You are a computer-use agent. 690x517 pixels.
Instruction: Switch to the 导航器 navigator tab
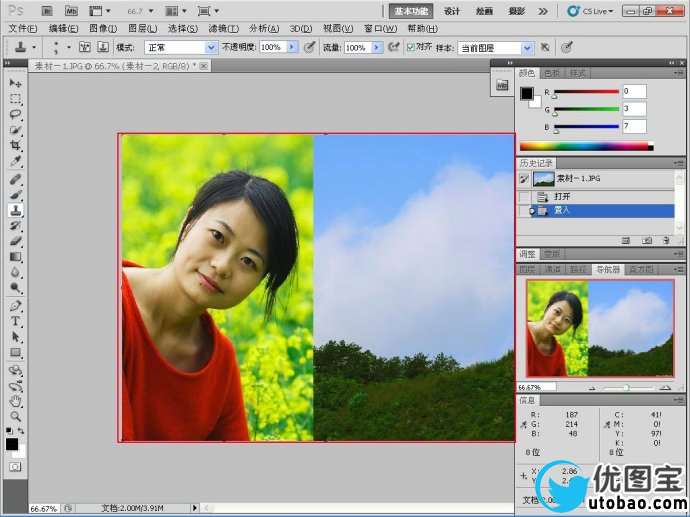(608, 269)
